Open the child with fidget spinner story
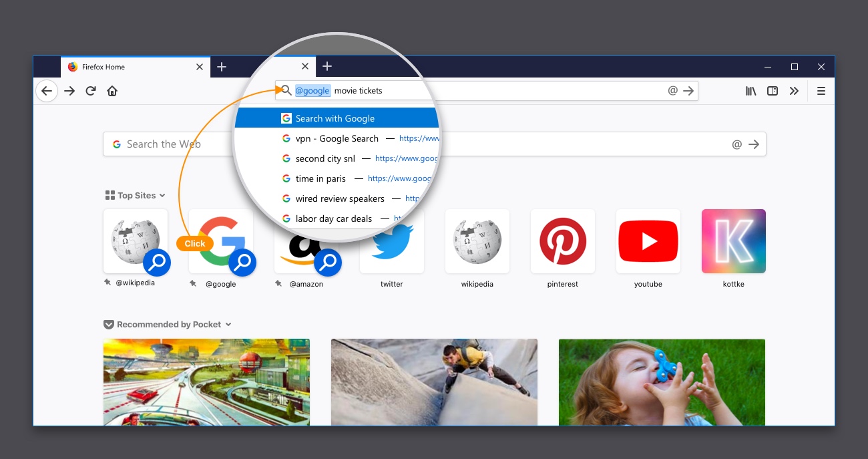 (x=662, y=382)
